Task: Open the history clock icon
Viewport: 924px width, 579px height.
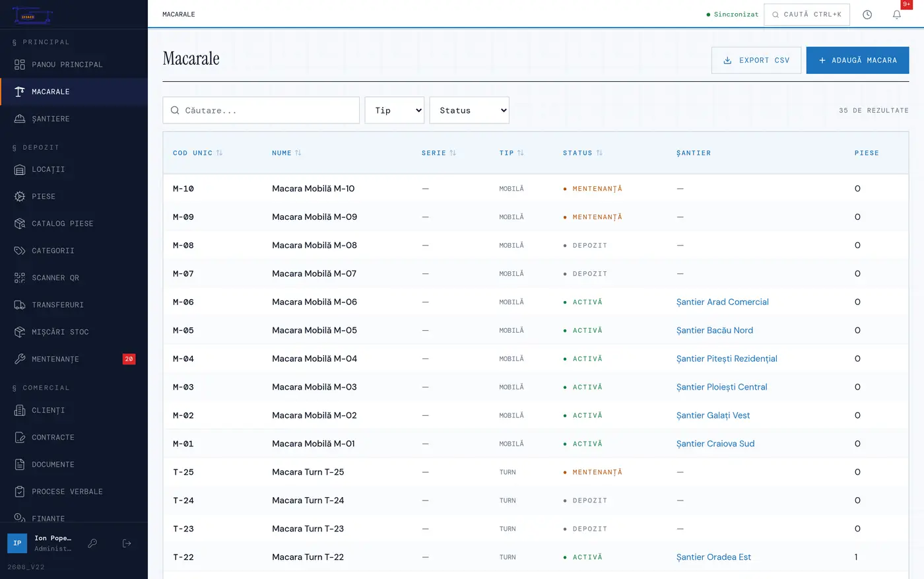Action: (x=867, y=15)
